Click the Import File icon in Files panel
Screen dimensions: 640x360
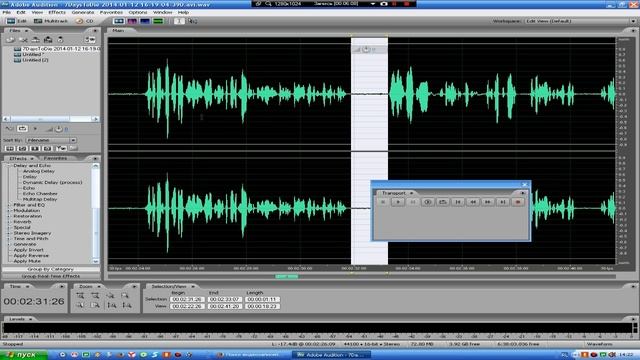click(x=10, y=40)
